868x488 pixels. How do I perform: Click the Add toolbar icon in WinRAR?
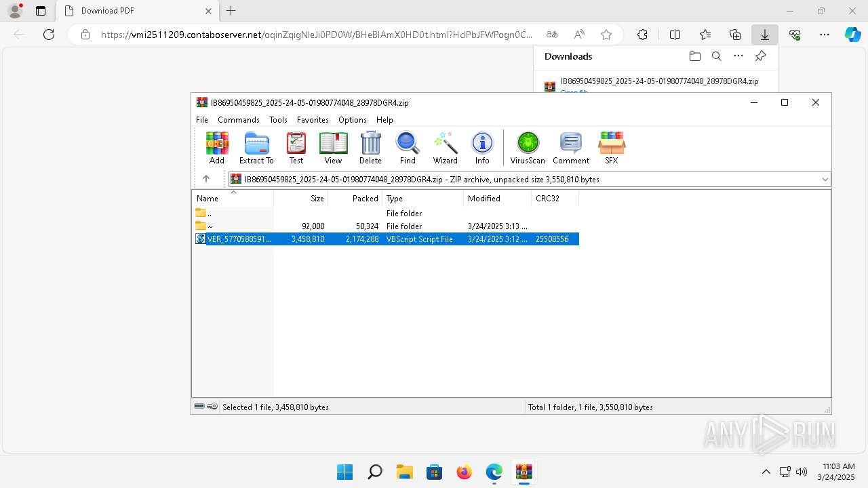[217, 148]
